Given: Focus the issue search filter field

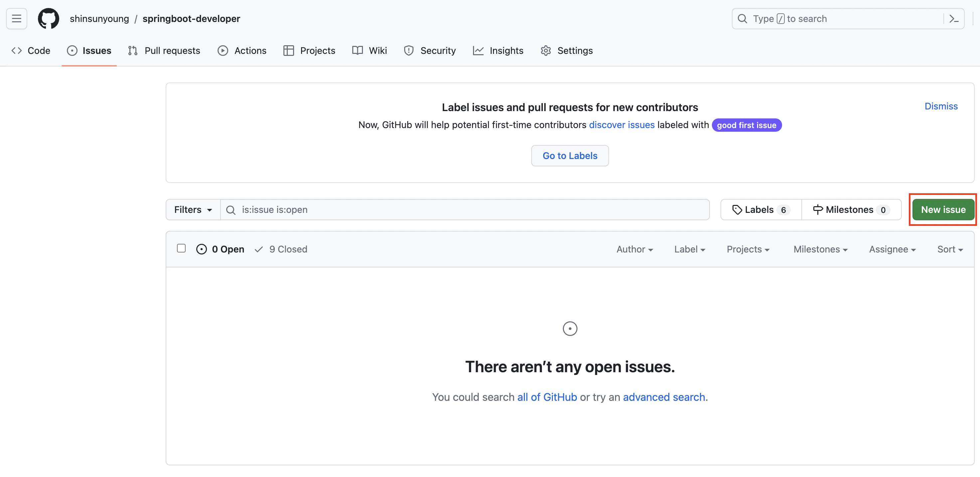Looking at the screenshot, I should (x=464, y=210).
